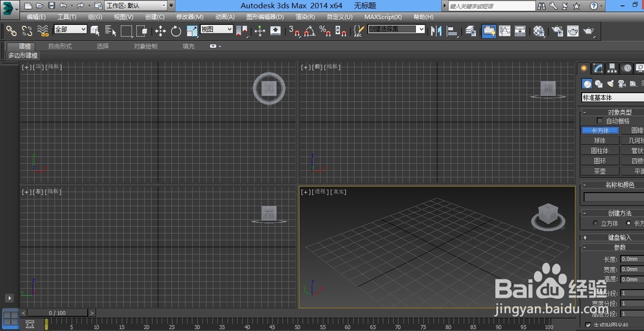
Task: Activate the Select and Scale tool
Action: point(191,31)
